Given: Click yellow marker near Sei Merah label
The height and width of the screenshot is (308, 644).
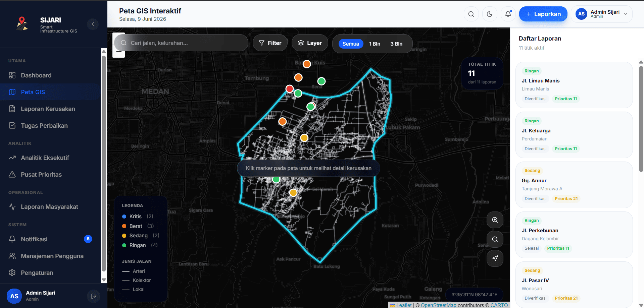Looking at the screenshot, I should click(293, 193).
